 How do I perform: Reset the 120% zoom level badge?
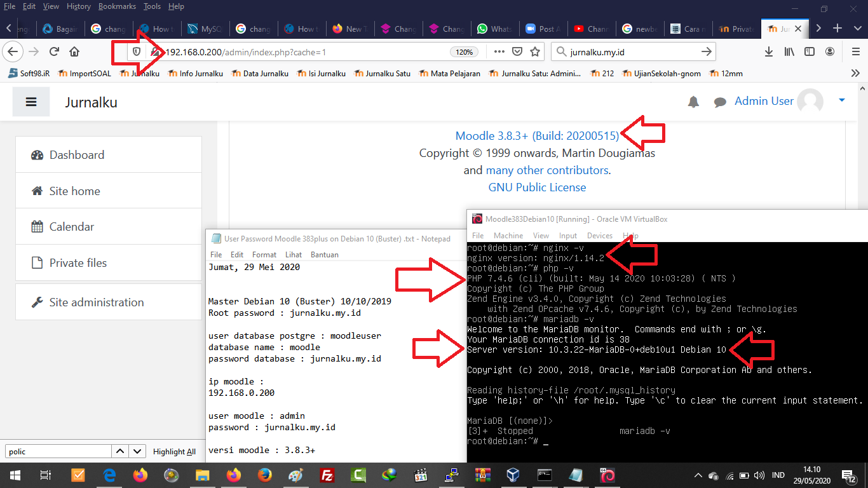465,52
